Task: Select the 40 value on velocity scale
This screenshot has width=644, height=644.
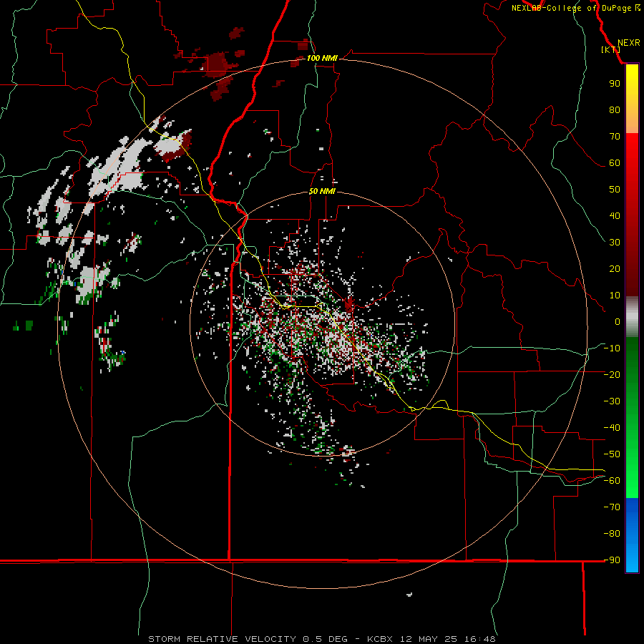Action: pyautogui.click(x=615, y=216)
